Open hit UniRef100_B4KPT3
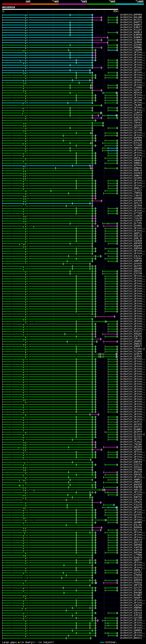The width and height of the screenshot is (146, 644). (x=131, y=22)
